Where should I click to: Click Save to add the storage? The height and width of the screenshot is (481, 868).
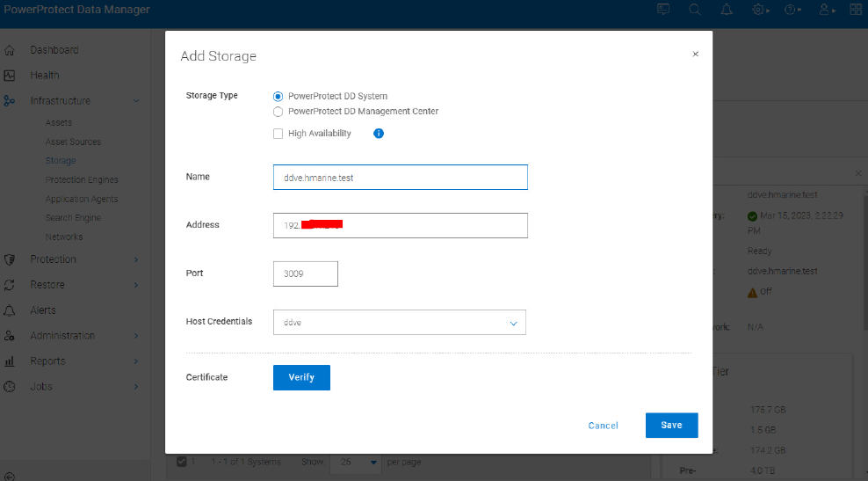671,425
